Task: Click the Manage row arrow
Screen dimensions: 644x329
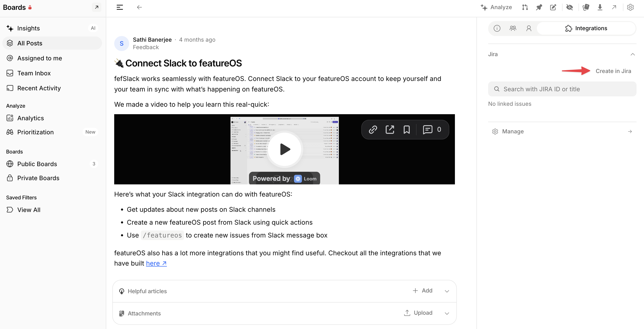Action: pyautogui.click(x=630, y=132)
